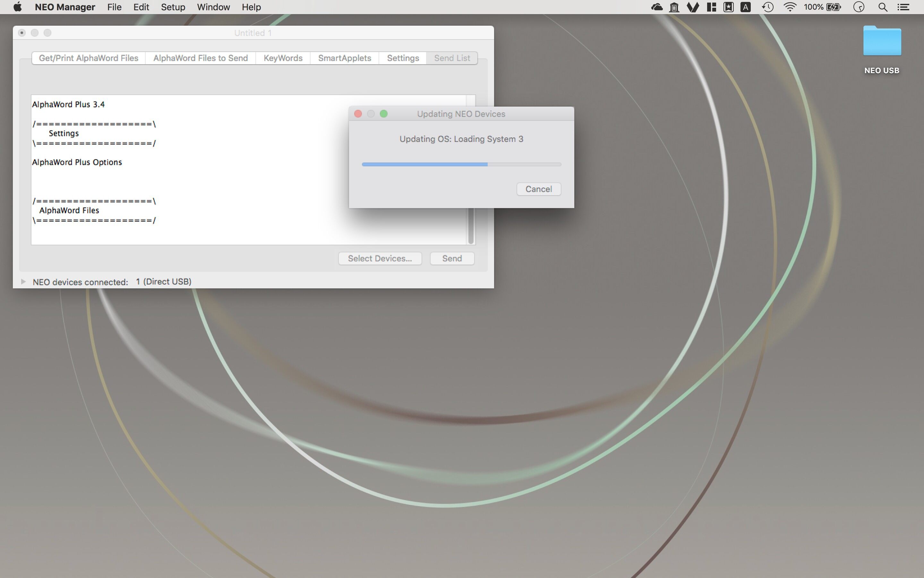Close the Untitled 1 window

22,33
